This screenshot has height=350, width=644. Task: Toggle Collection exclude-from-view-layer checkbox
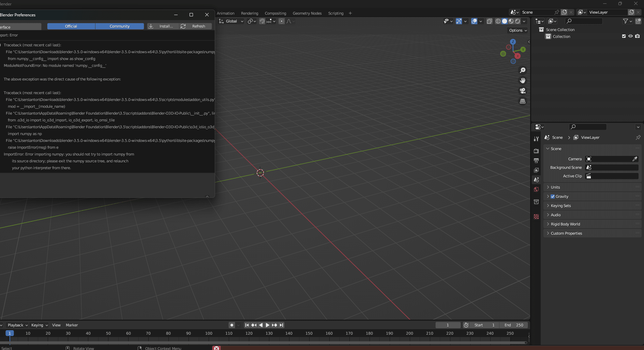(624, 36)
